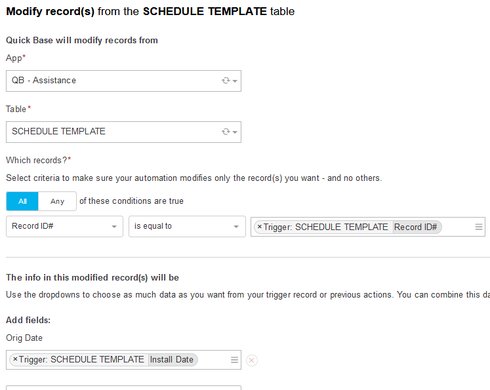
Task: Refresh the Table list icon
Action: (x=226, y=132)
